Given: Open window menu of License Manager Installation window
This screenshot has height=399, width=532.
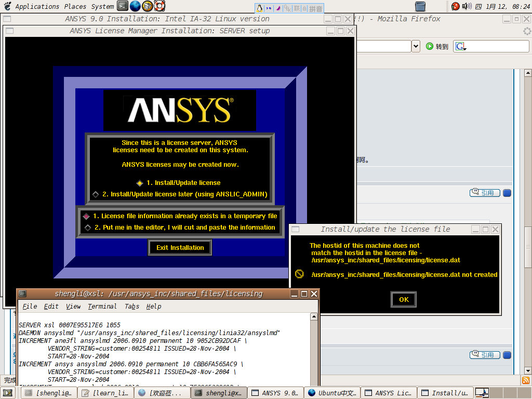Looking at the screenshot, I should pyautogui.click(x=9, y=31).
